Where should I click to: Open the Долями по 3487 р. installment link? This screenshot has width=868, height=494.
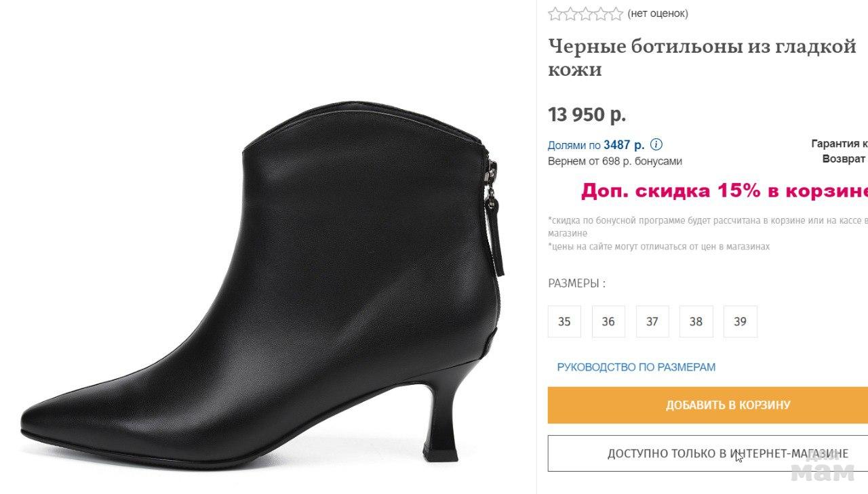[596, 145]
